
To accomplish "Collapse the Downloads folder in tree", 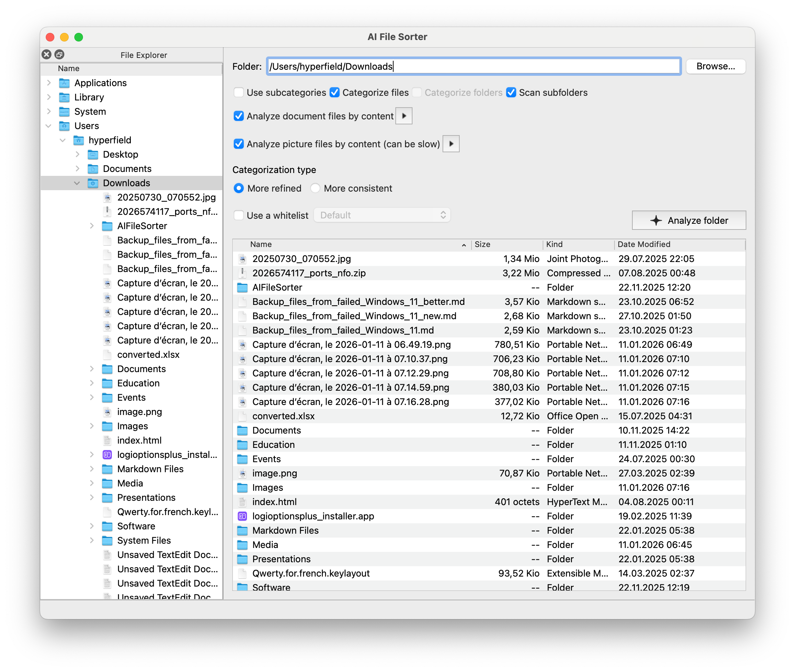I will (77, 183).
